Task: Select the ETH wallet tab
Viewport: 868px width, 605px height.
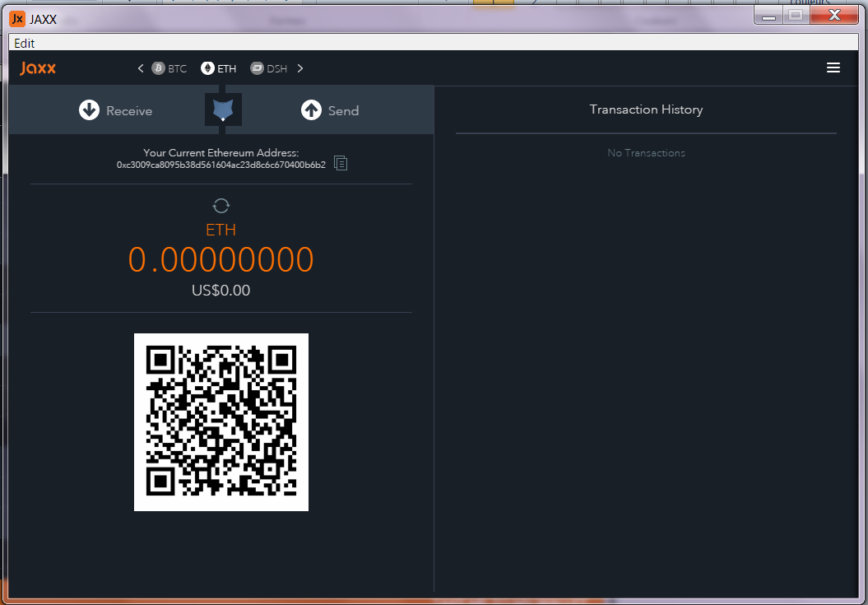Action: pos(219,68)
